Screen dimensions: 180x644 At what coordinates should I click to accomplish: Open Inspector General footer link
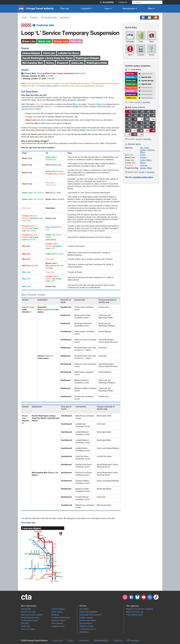pos(58,621)
